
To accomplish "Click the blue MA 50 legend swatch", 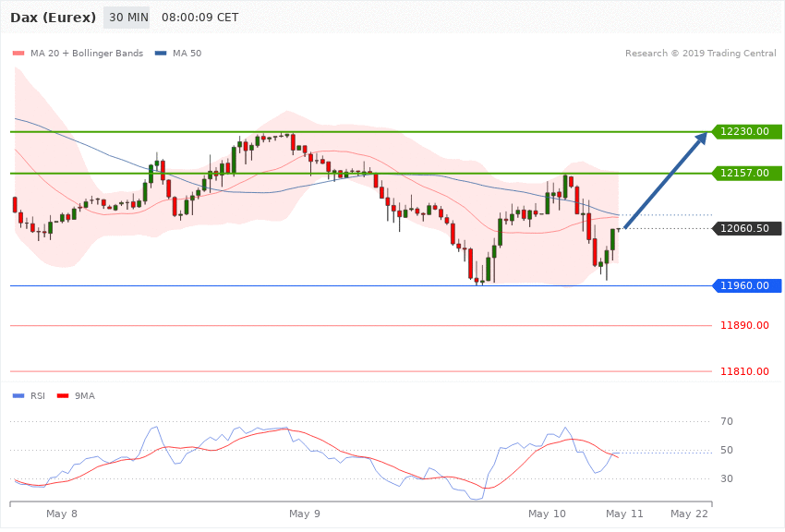I will tap(161, 53).
